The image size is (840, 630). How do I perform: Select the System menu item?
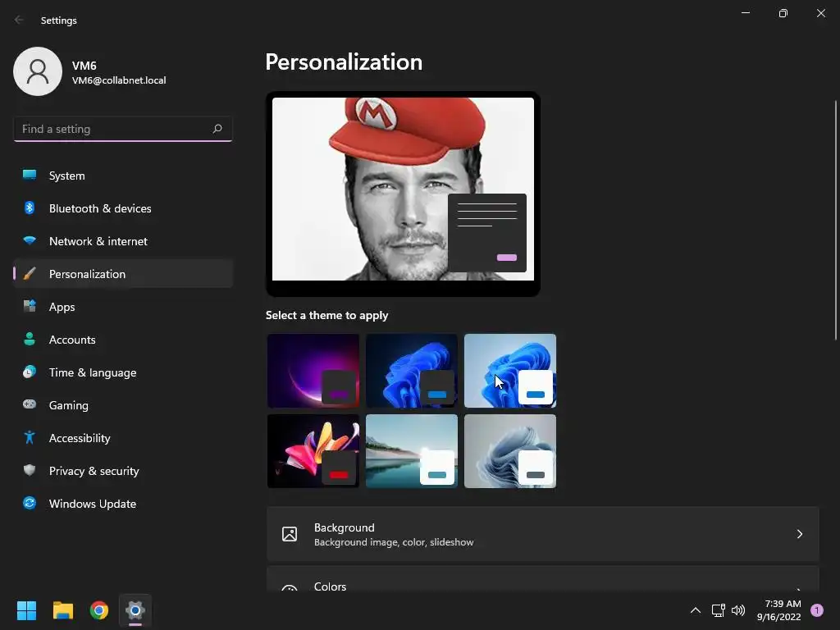[x=123, y=176]
